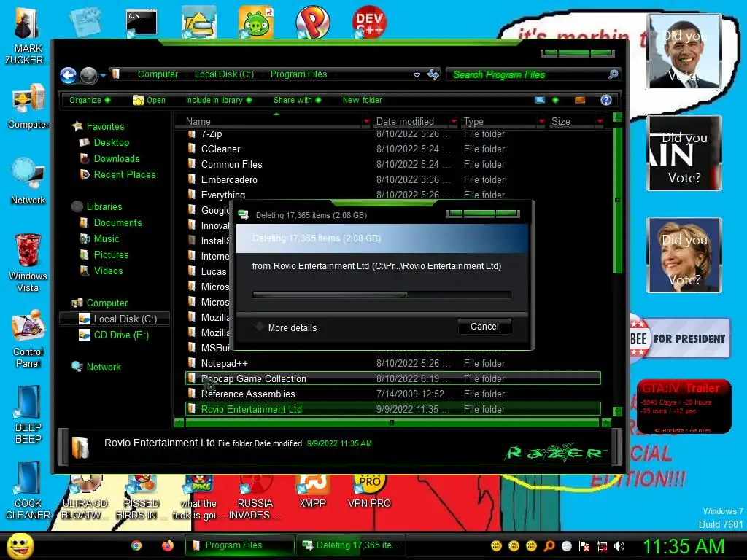Click the volume speaker tray icon
Image resolution: width=747 pixels, height=560 pixels.
(619, 546)
